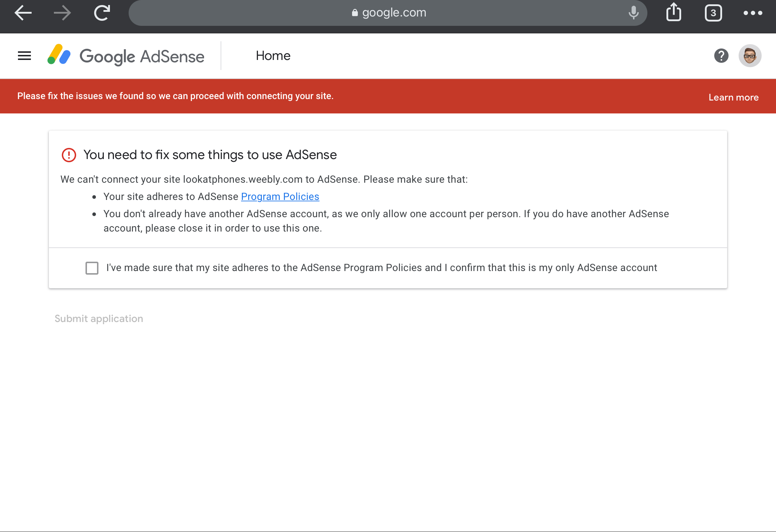Open the browser three-dot menu

click(753, 13)
